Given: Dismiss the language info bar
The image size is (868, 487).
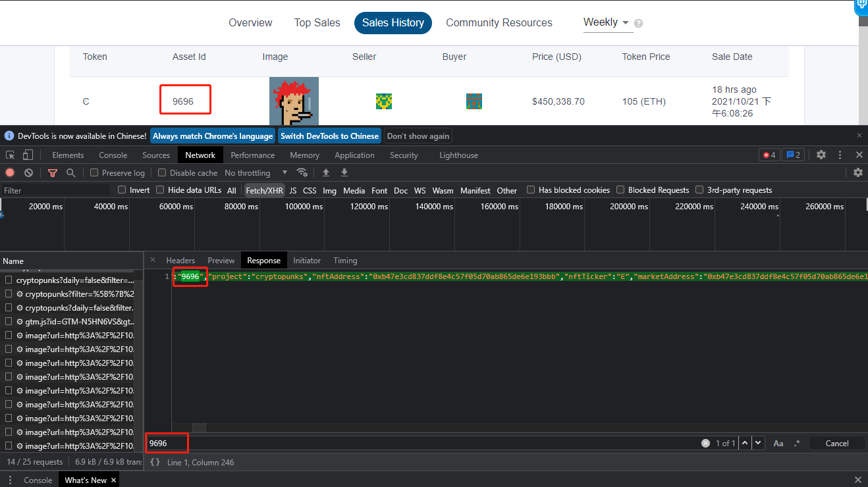Looking at the screenshot, I should pos(859,135).
